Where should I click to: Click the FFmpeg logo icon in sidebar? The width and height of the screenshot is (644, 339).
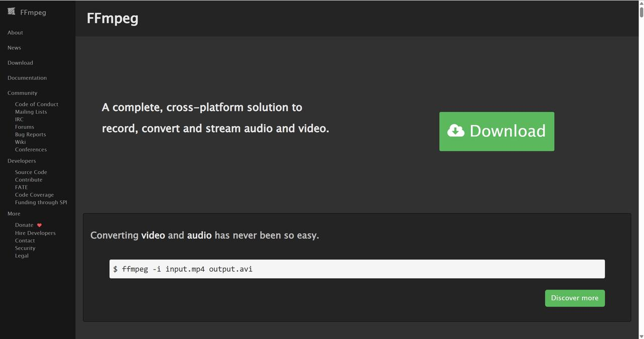[11, 12]
